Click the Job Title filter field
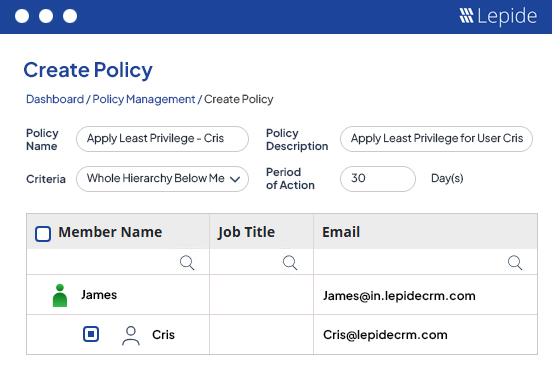The width and height of the screenshot is (552, 380). [262, 262]
